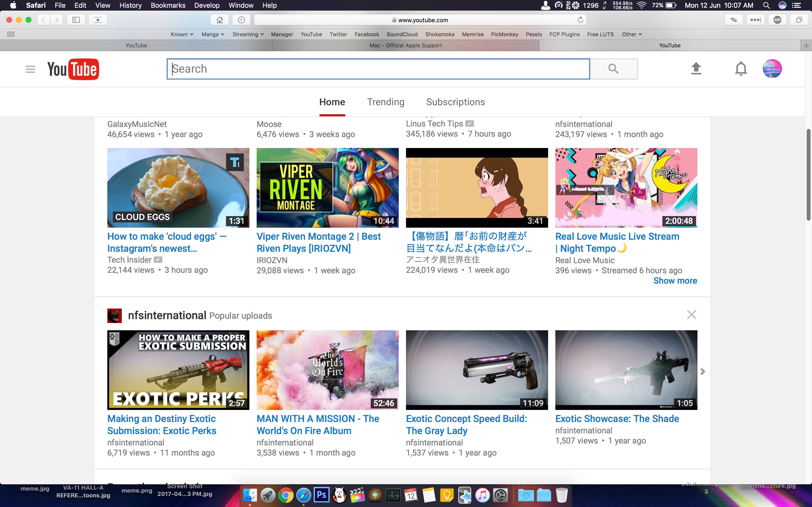The image size is (812, 507).
Task: Open the Mac - Official Apple Support tab
Action: [x=405, y=45]
